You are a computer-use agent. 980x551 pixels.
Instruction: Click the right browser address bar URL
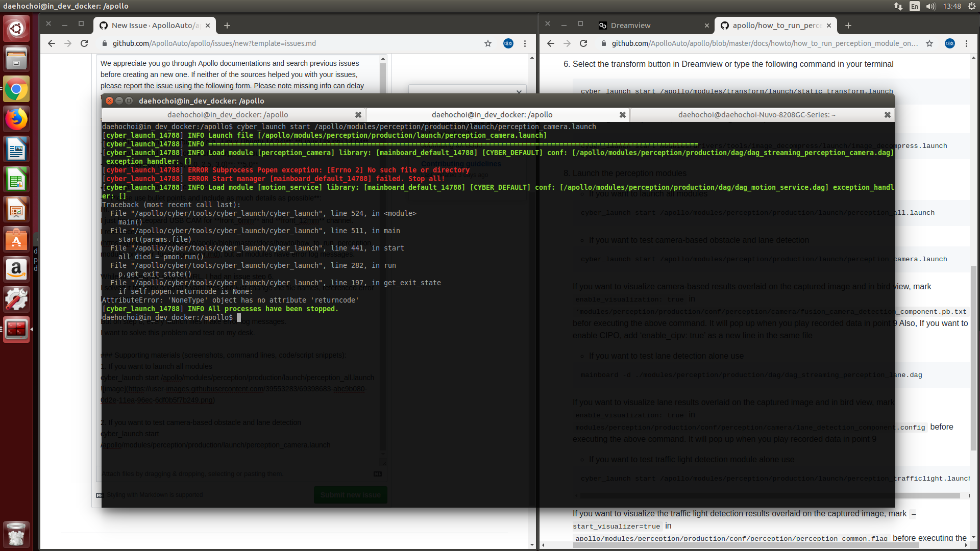(x=764, y=43)
